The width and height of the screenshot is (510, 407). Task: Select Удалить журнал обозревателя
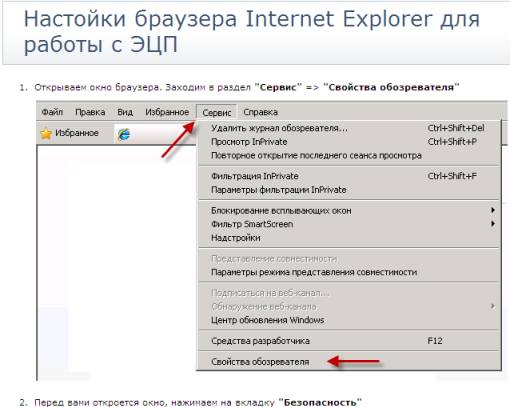[x=349, y=128]
